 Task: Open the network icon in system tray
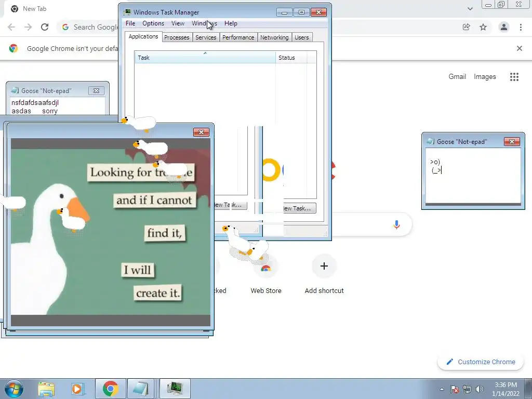click(467, 389)
